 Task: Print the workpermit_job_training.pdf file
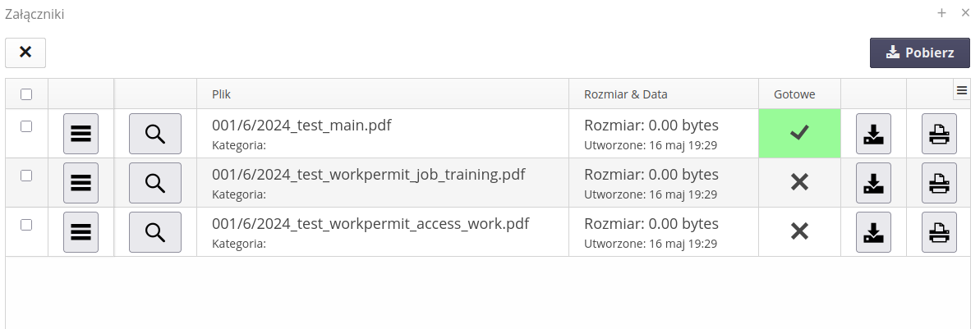939,183
